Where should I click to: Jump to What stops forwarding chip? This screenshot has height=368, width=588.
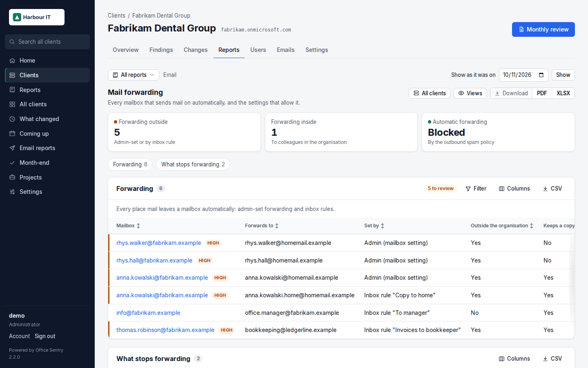coord(193,164)
